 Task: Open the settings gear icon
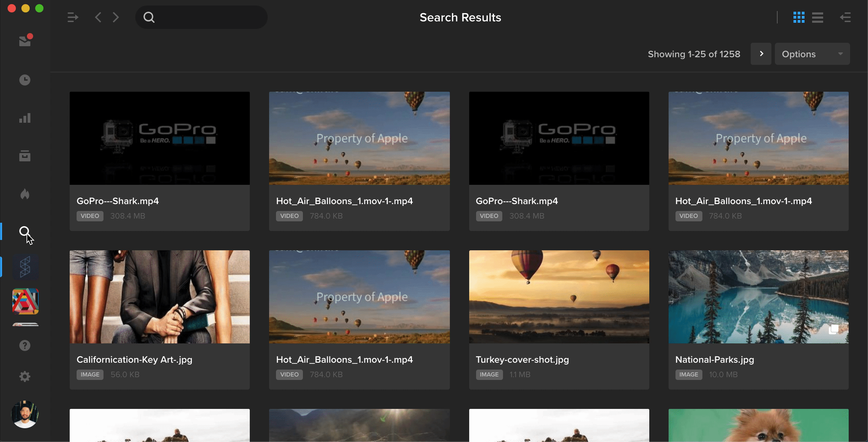click(x=25, y=376)
